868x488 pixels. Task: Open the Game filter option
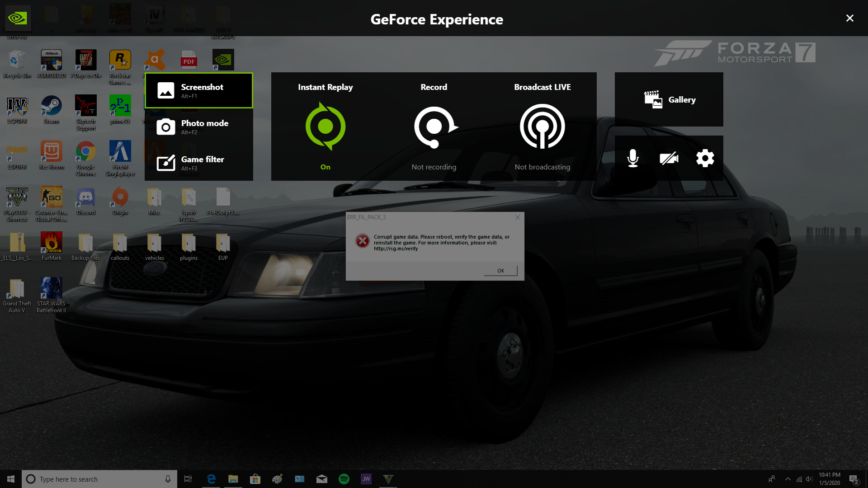pos(199,163)
